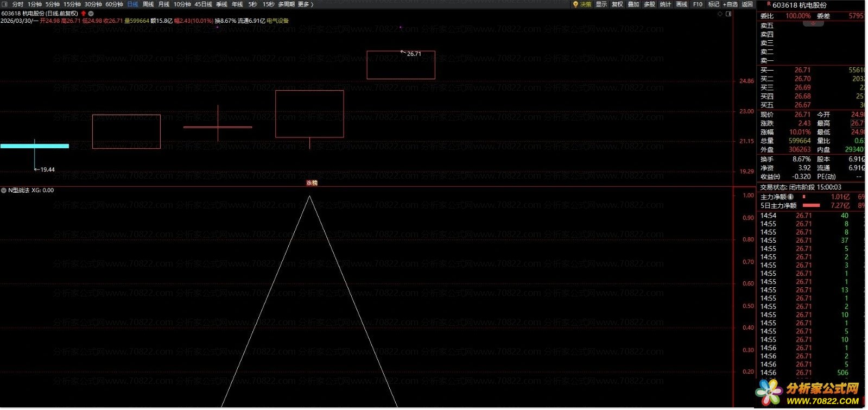Open the 决策 lightbulb icon
The image size is (868, 410).
575,4
